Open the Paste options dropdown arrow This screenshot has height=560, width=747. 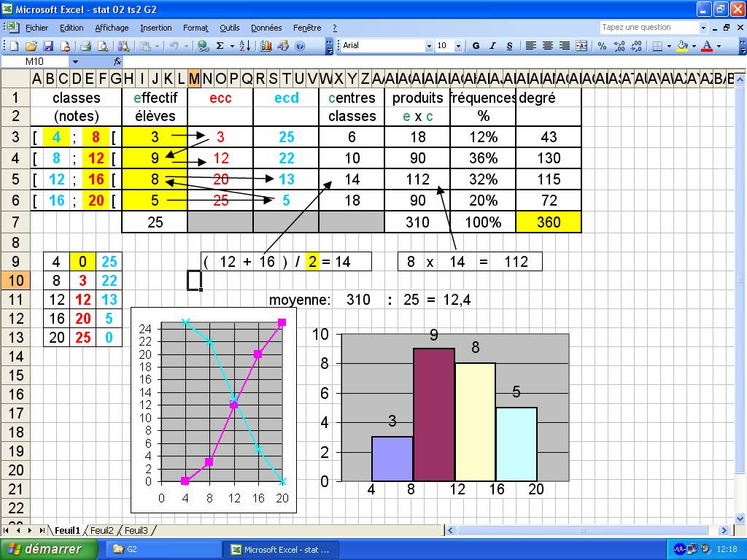pos(158,46)
